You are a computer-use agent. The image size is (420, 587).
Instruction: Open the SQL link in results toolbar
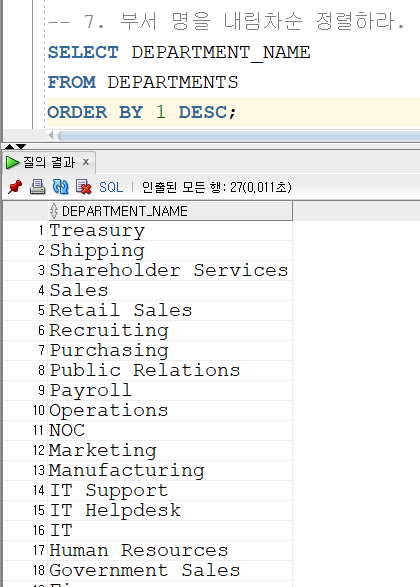[x=111, y=187]
